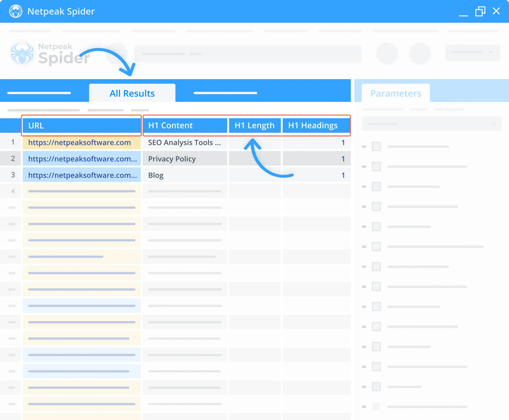Viewport: 509px width, 420px height.
Task: Select the "SEO Analysis Tools ..." cell
Action: [185, 143]
